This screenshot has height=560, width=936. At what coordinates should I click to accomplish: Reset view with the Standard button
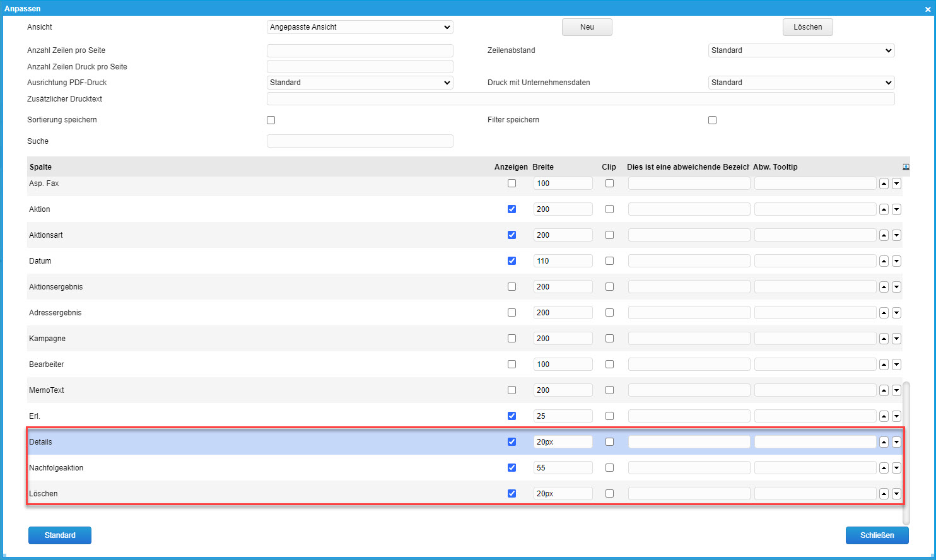tap(60, 535)
